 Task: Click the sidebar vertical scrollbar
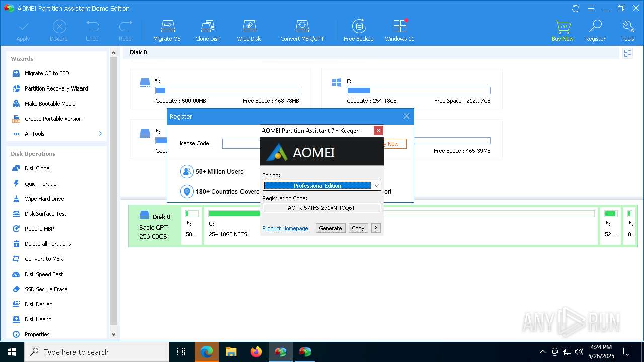coord(113,191)
